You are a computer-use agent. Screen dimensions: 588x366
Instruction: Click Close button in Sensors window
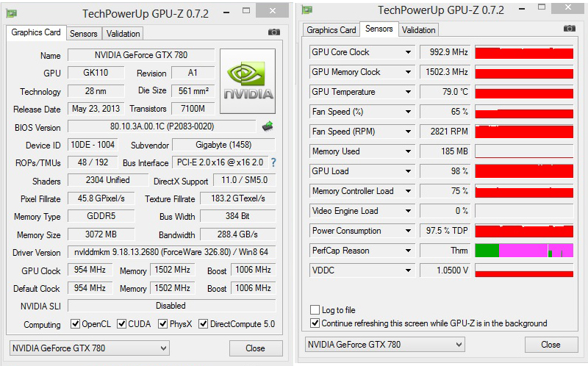pos(550,345)
